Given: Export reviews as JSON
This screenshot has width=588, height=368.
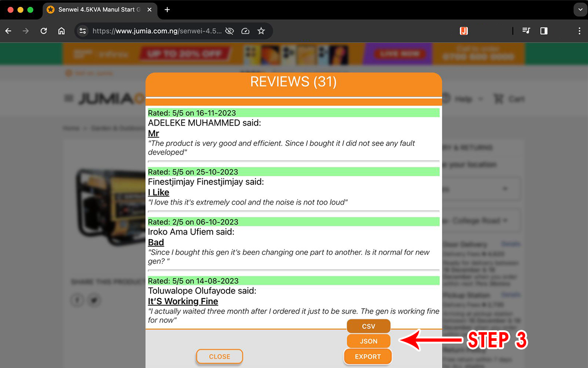Looking at the screenshot, I should (x=368, y=341).
